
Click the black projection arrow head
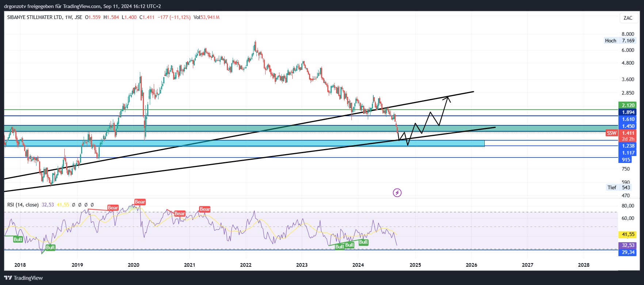(448, 98)
